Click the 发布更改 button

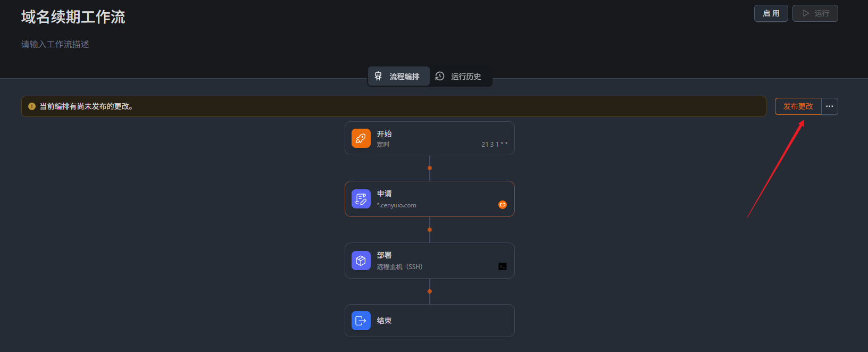point(798,106)
